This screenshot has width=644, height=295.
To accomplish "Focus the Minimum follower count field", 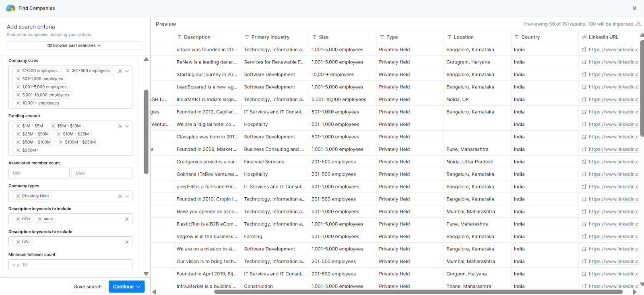I will pyautogui.click(x=70, y=265).
